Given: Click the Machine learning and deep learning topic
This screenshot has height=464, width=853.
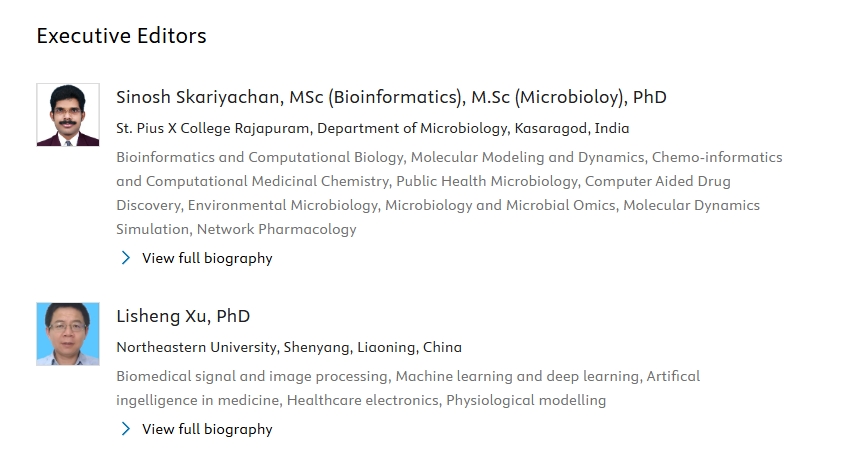Looking at the screenshot, I should [517, 376].
